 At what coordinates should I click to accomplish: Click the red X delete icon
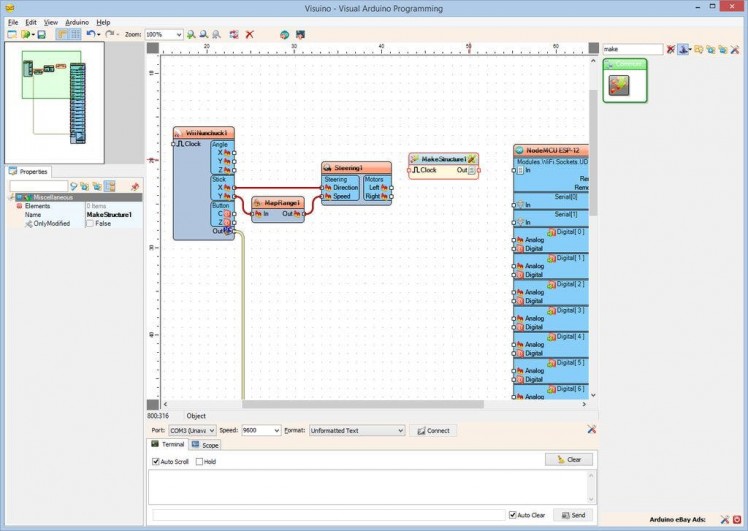(249, 34)
